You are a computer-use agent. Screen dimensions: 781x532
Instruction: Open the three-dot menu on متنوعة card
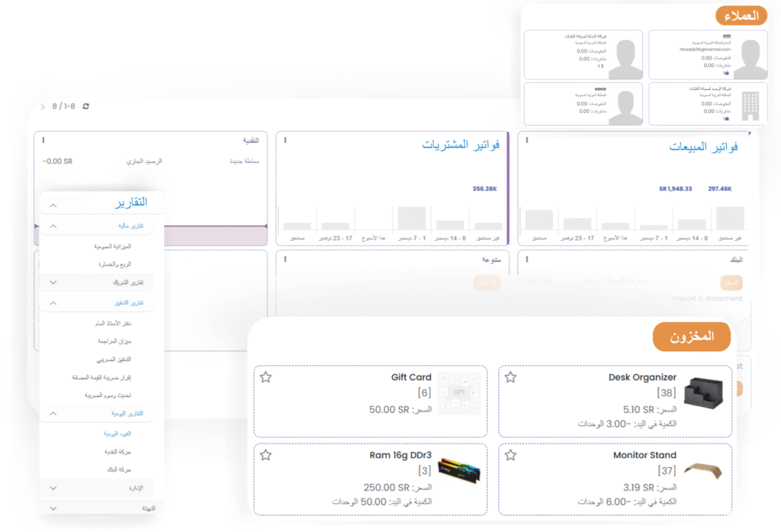point(285,259)
